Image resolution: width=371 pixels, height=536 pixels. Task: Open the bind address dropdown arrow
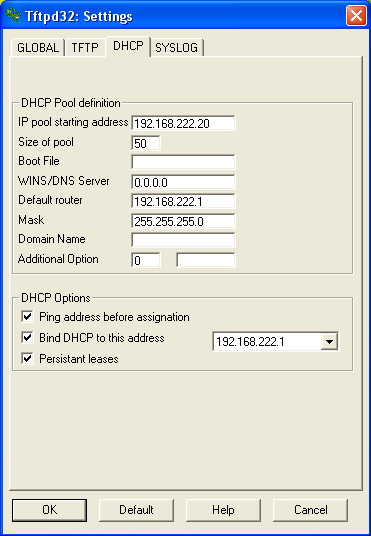click(329, 341)
